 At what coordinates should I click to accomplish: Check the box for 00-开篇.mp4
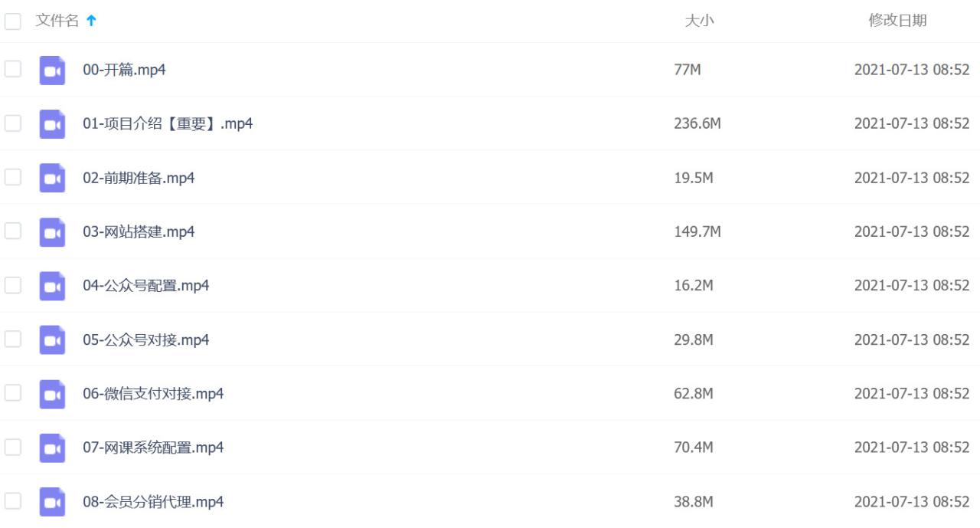[13, 70]
